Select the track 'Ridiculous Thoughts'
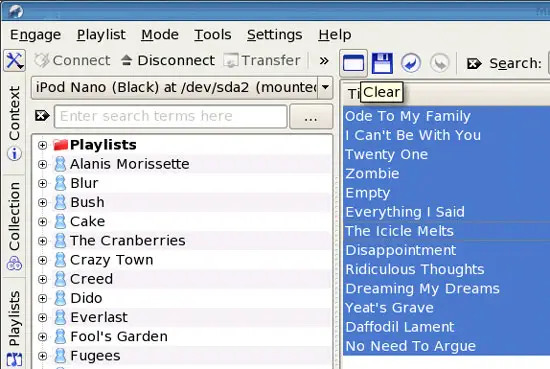The width and height of the screenshot is (550, 369). pyautogui.click(x=415, y=270)
